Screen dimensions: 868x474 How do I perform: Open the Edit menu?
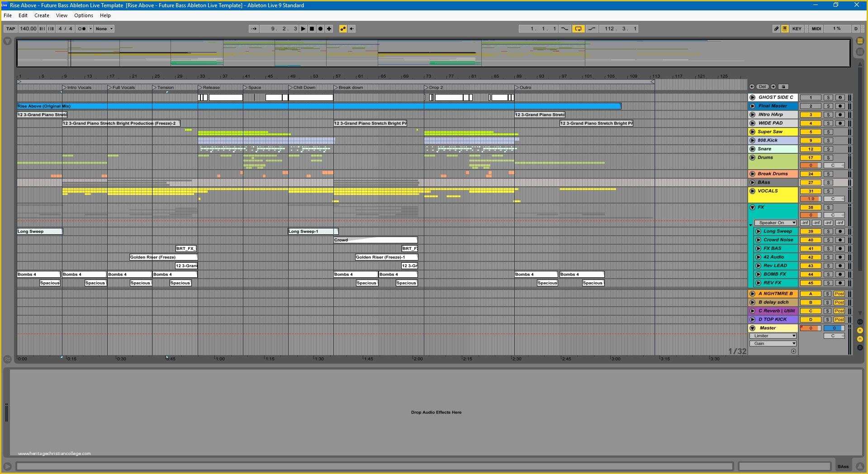(x=23, y=15)
